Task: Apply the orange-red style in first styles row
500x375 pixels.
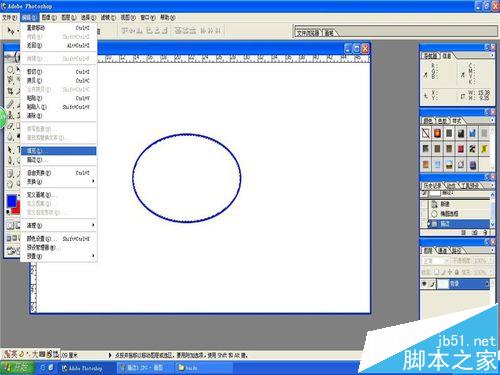Action: click(x=437, y=133)
